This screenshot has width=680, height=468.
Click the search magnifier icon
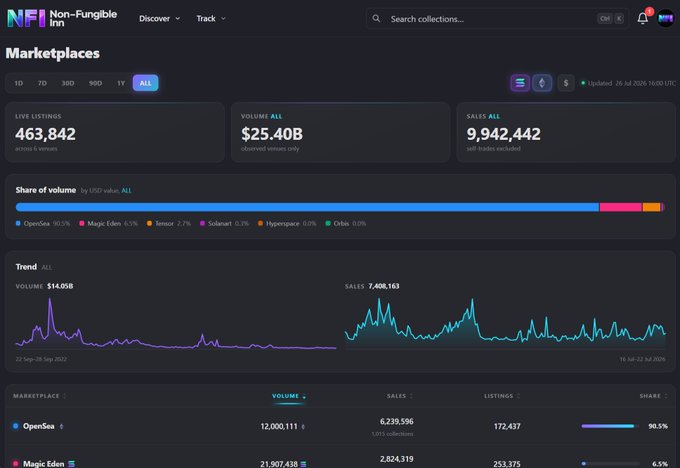tap(376, 19)
